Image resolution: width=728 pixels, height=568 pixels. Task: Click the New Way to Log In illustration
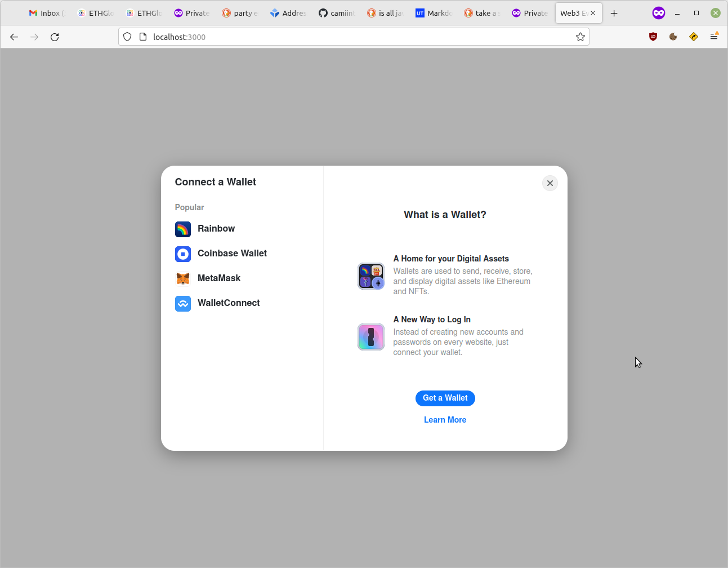[x=371, y=337]
